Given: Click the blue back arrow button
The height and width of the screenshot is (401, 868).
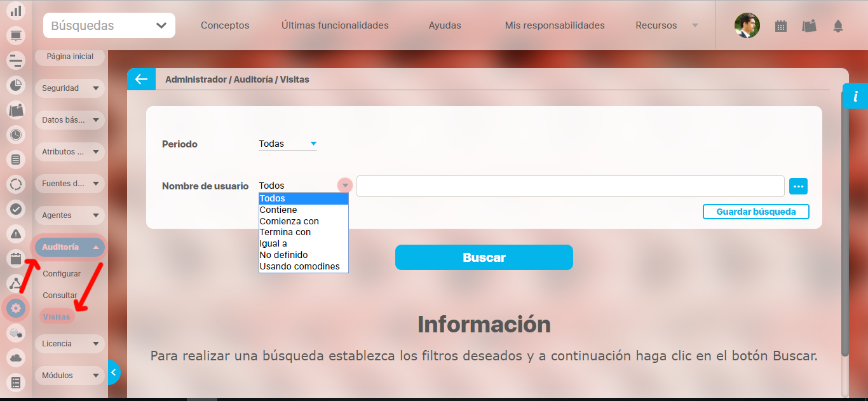Looking at the screenshot, I should (x=141, y=79).
